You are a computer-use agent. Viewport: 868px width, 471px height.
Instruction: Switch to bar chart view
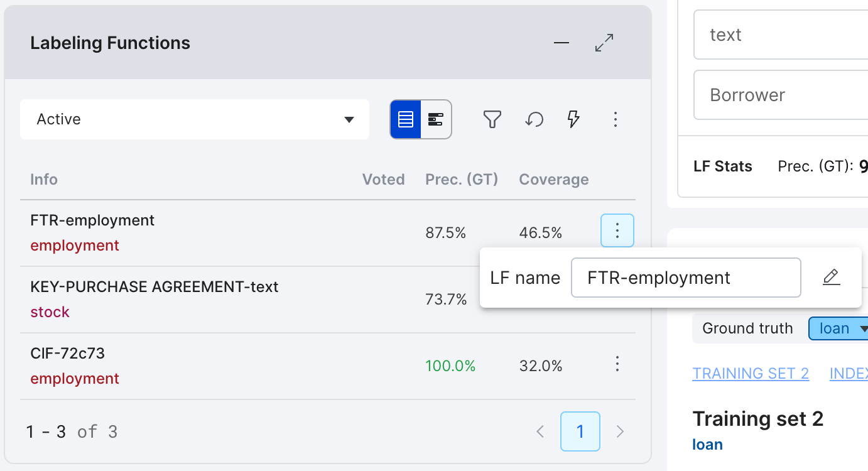[x=436, y=119]
